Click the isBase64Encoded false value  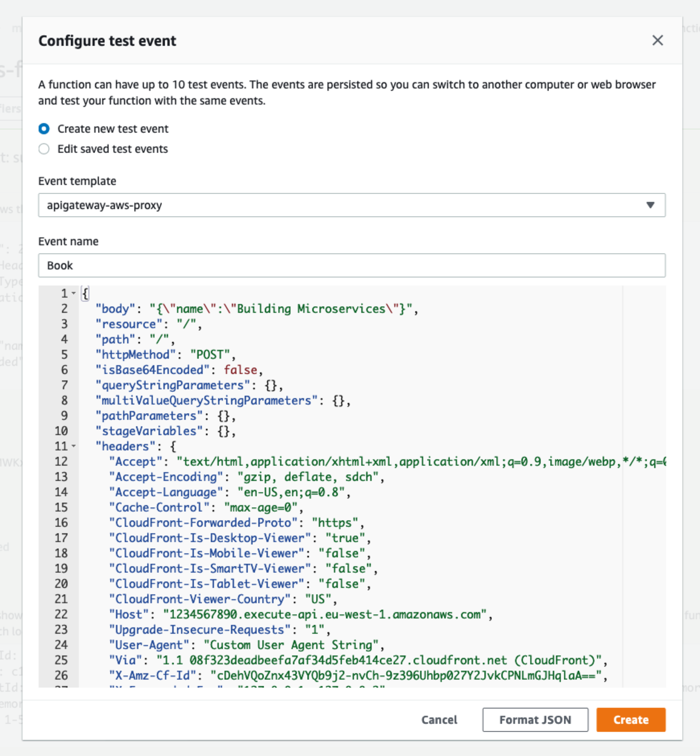(240, 370)
